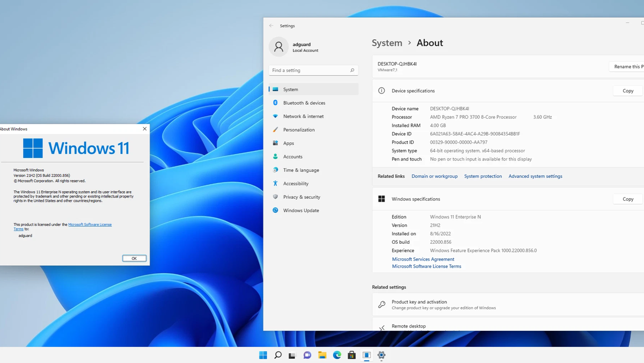Open the Apps settings category
This screenshot has height=363, width=644.
313,143
